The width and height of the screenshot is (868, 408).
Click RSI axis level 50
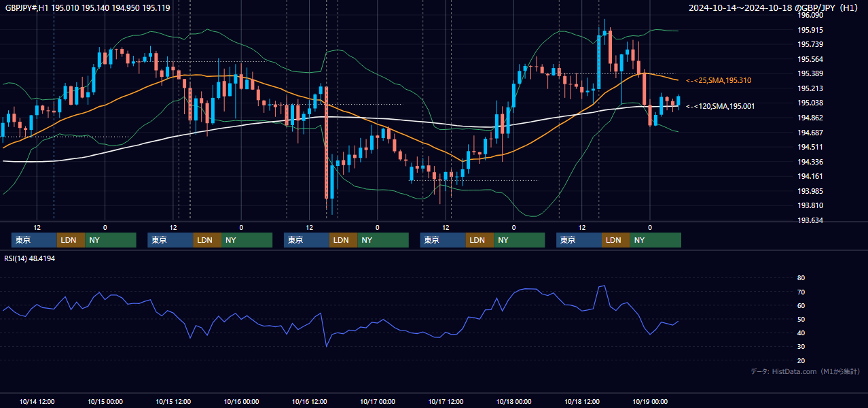[801, 319]
